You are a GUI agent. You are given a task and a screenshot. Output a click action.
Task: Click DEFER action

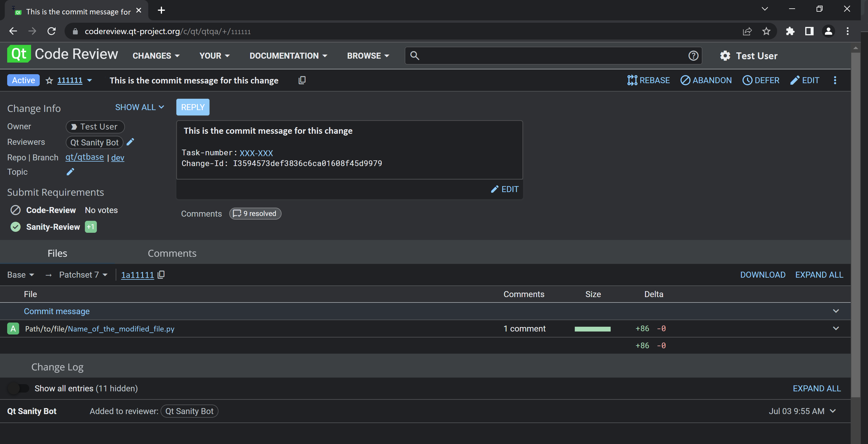761,80
